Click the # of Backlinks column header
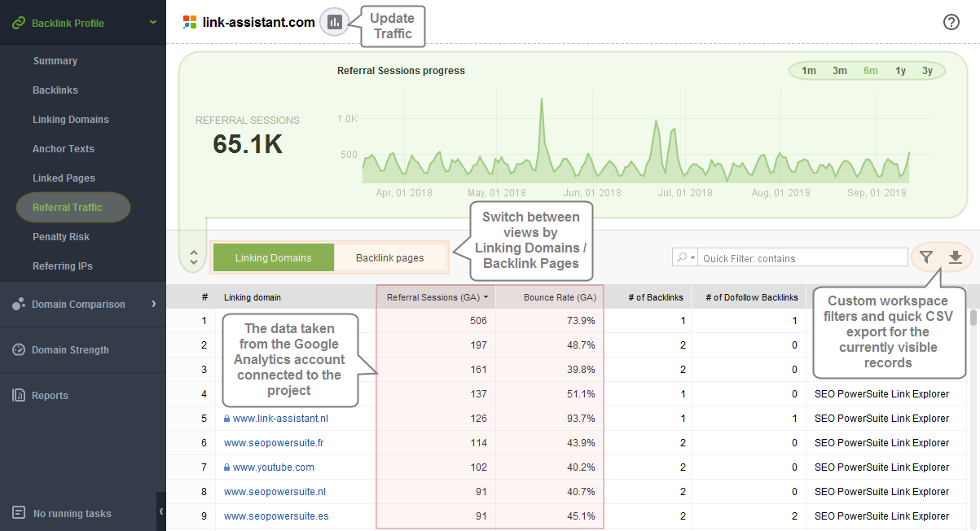This screenshot has width=980, height=531. point(648,297)
